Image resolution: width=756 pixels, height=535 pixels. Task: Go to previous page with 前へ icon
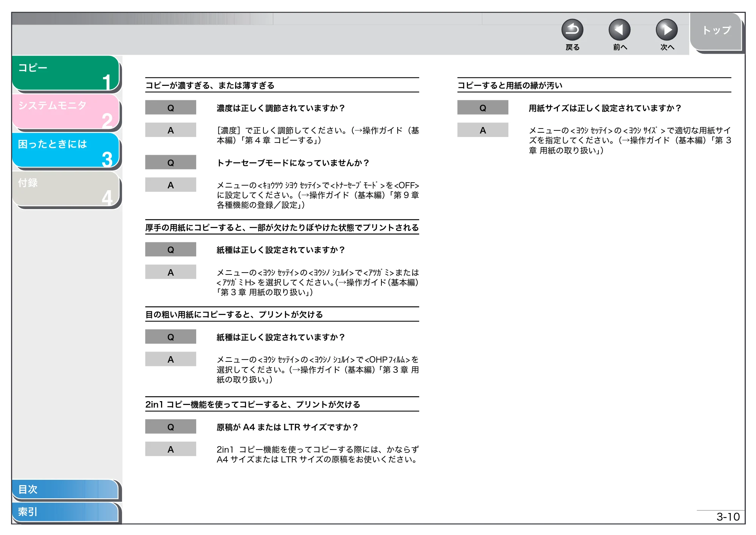pyautogui.click(x=620, y=30)
